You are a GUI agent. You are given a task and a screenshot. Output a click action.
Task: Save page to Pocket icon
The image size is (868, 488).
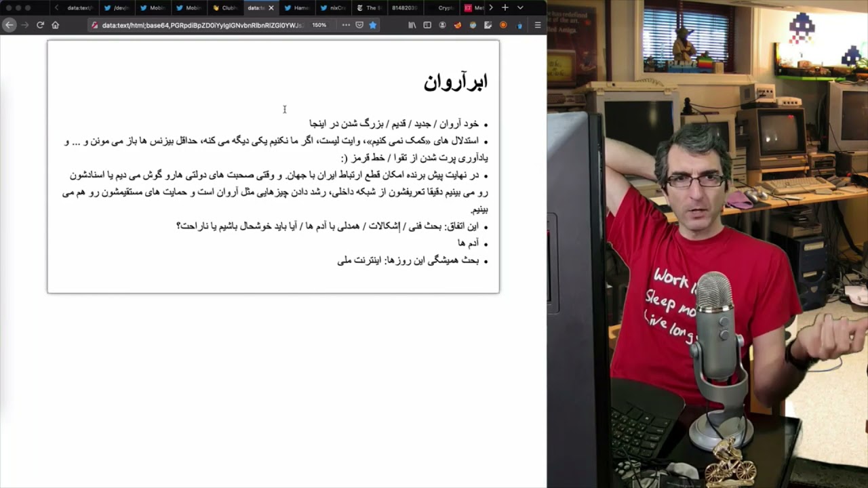click(359, 25)
